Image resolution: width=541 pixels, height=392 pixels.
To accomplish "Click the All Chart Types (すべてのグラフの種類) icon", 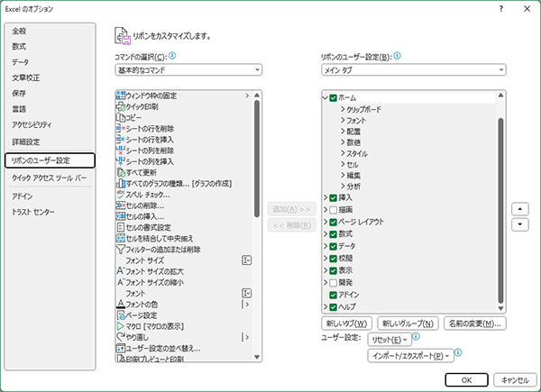I will click(x=121, y=184).
